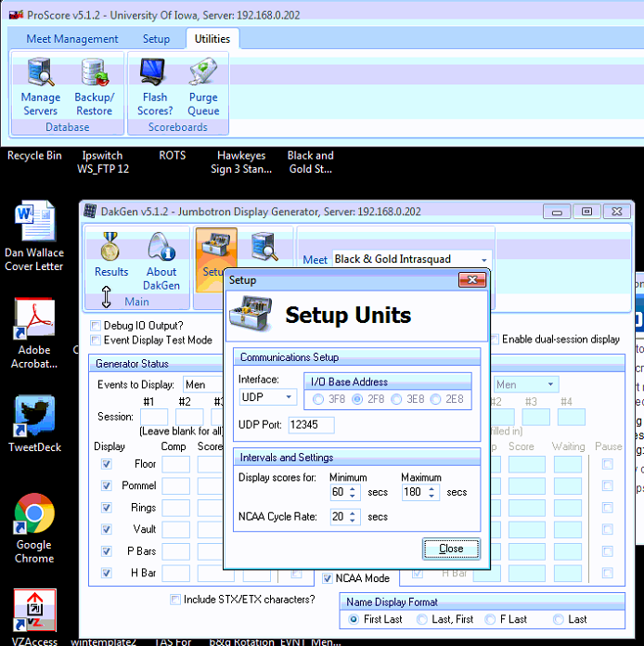Click the Backup/Restore database icon

(x=94, y=84)
